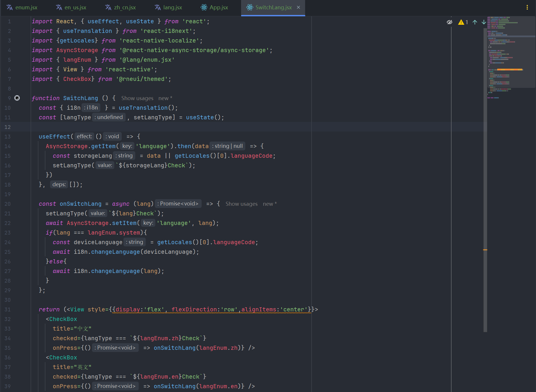
Task: Go to previous highlighted problem arrow
Action: click(x=475, y=22)
